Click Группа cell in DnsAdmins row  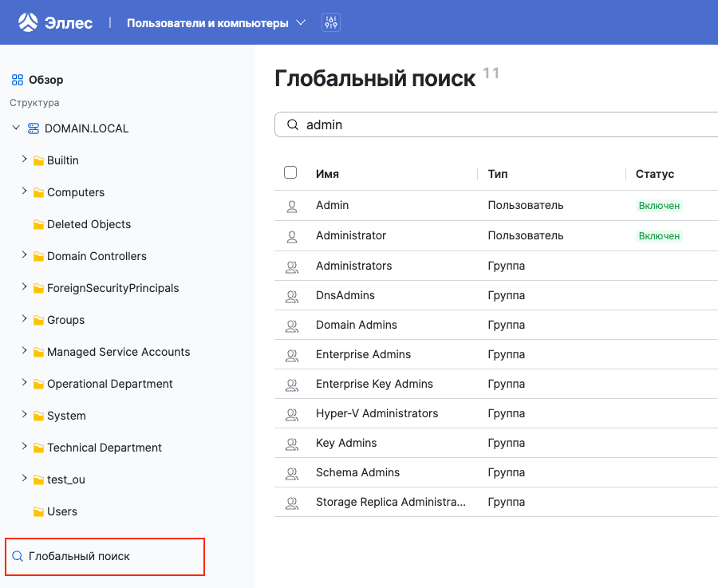[506, 295]
